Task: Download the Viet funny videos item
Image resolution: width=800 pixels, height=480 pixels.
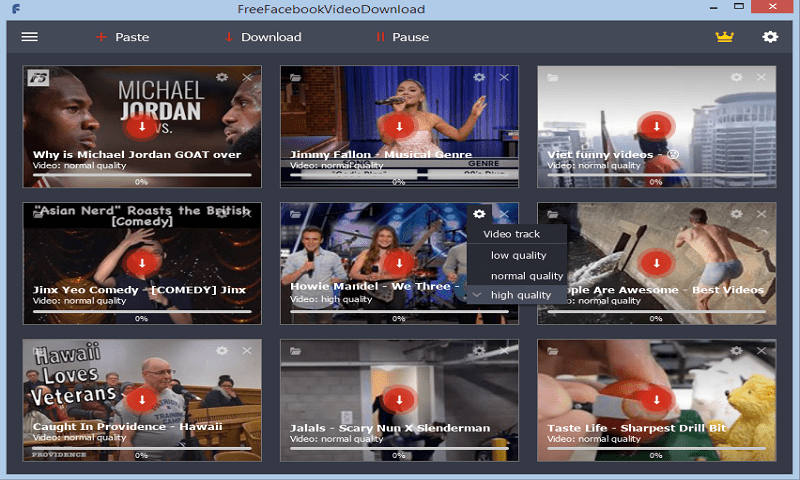Action: coord(656,126)
